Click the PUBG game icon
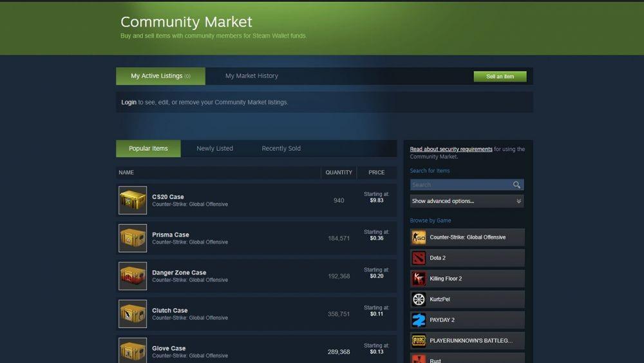The width and height of the screenshot is (644, 363). click(x=419, y=340)
